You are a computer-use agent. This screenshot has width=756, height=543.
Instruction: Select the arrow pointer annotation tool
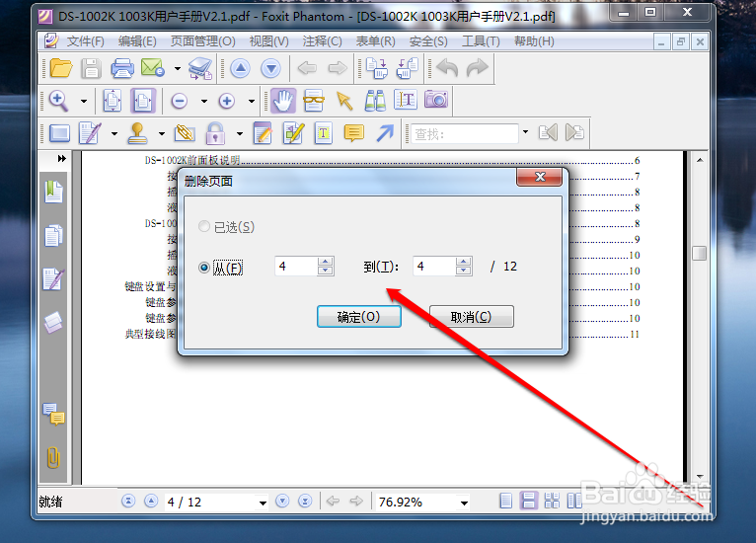click(x=344, y=101)
